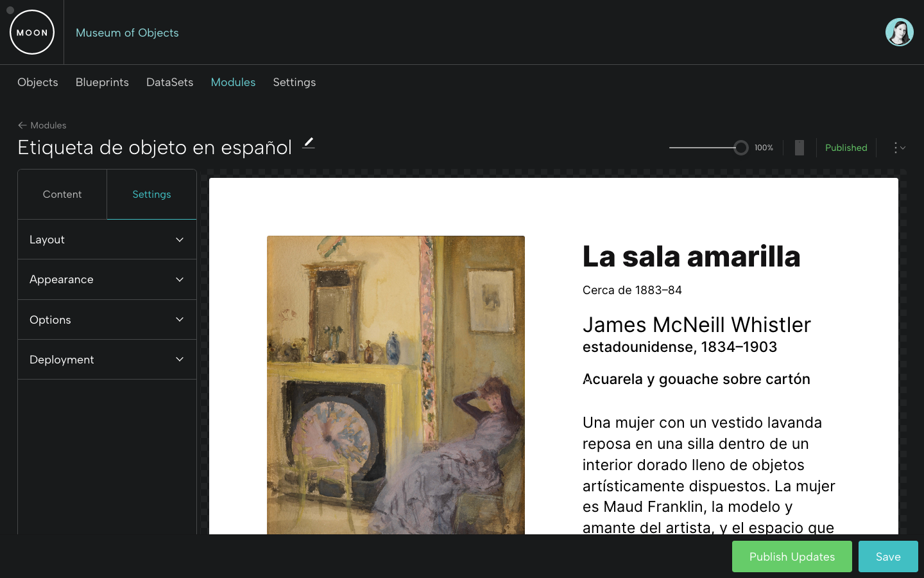Open the top navigation Settings item

coord(294,82)
